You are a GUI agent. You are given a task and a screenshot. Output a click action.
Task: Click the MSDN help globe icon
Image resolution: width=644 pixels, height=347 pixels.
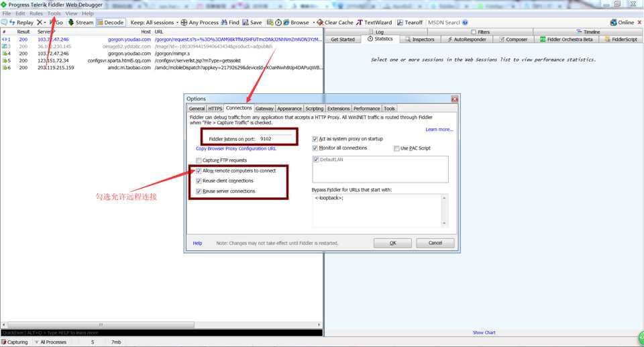(x=465, y=22)
